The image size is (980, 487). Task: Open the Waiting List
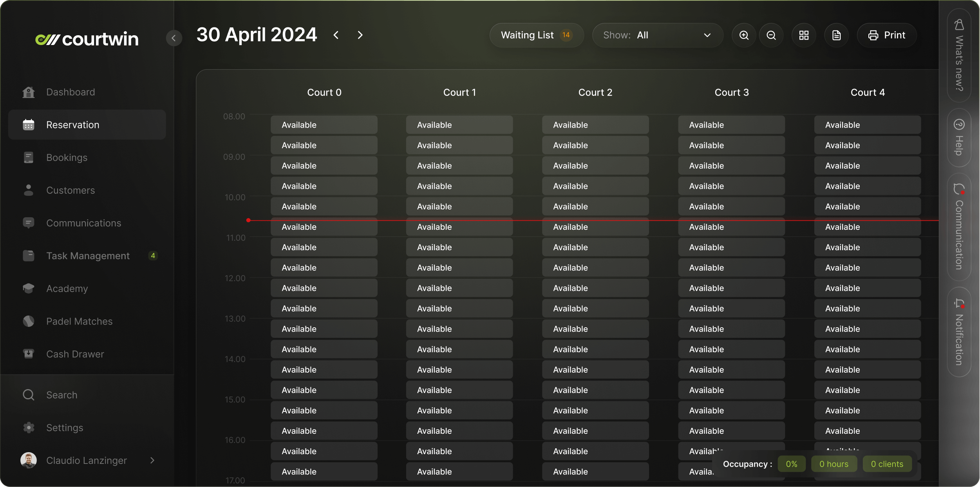[x=536, y=35]
